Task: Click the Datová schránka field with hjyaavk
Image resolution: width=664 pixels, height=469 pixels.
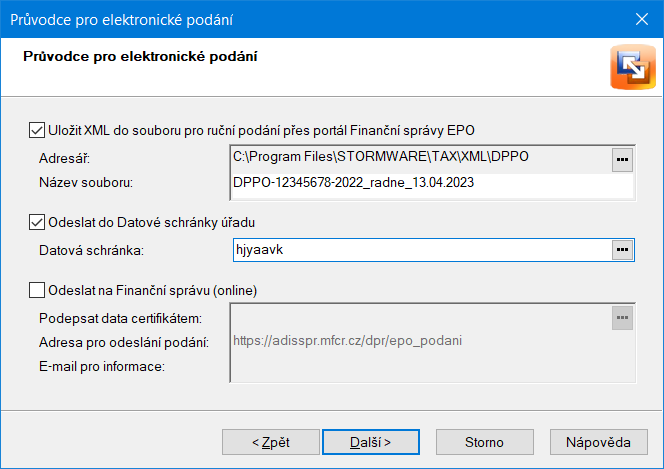Action: (422, 250)
